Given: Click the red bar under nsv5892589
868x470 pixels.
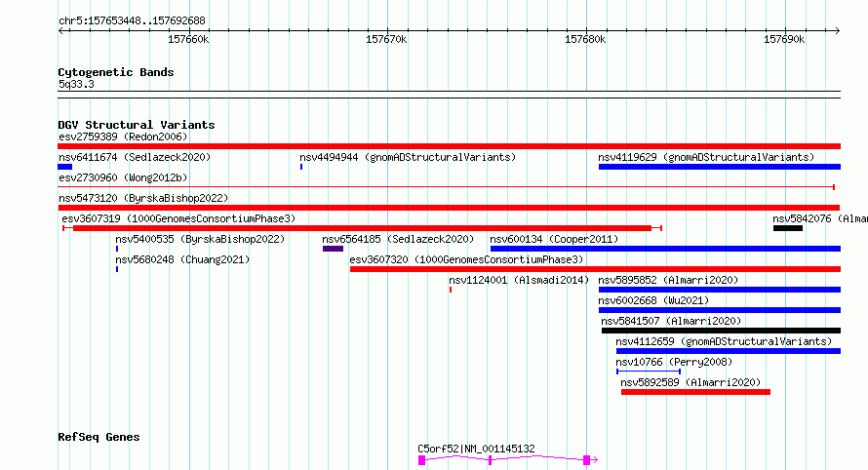Looking at the screenshot, I should point(695,392).
